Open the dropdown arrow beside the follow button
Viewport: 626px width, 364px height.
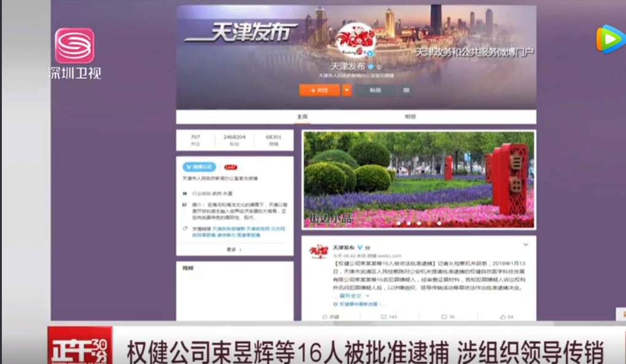[x=347, y=90]
